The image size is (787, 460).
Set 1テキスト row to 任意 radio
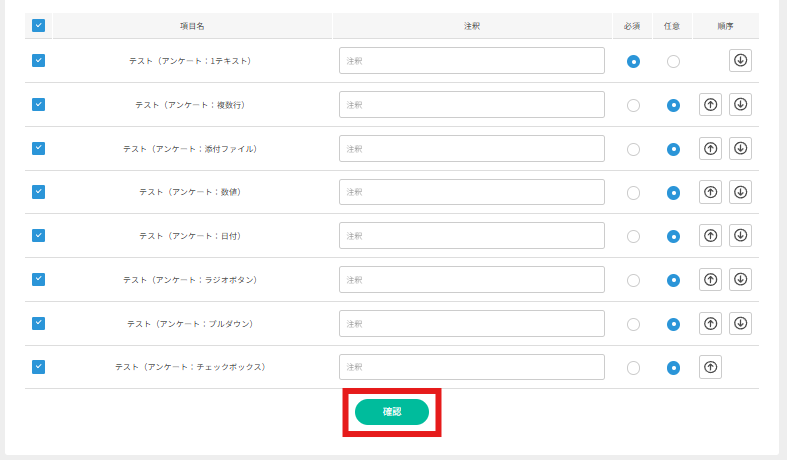coord(673,61)
